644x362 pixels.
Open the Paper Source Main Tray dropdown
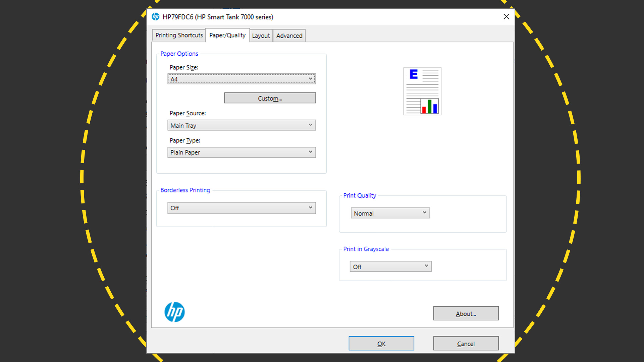point(241,125)
